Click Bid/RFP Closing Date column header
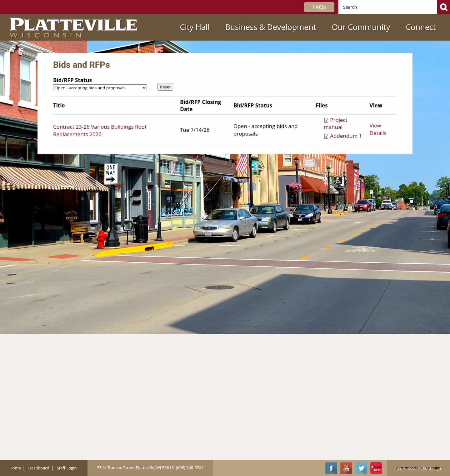 coord(200,106)
